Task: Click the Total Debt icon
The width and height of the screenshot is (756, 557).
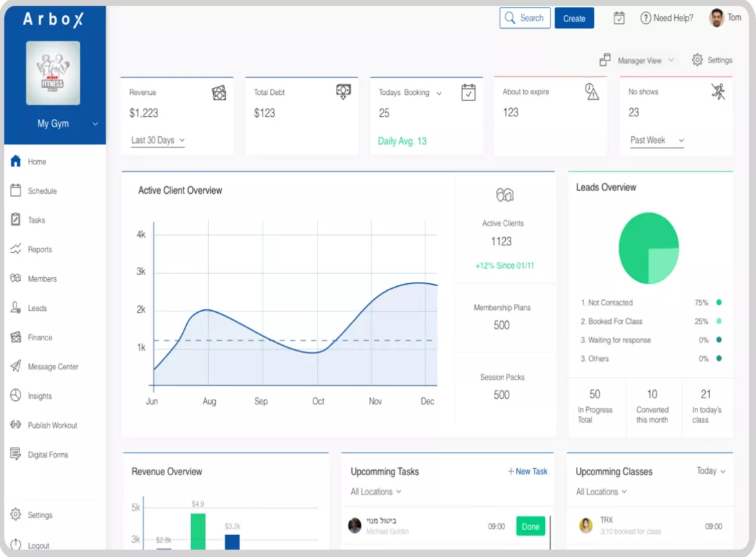Action: [343, 91]
